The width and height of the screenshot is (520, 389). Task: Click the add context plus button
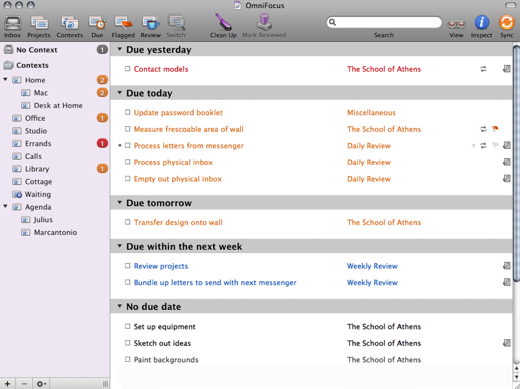8,384
